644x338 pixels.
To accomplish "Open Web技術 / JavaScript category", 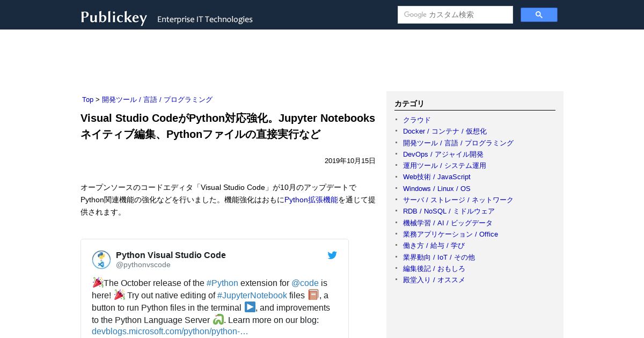I will [437, 177].
